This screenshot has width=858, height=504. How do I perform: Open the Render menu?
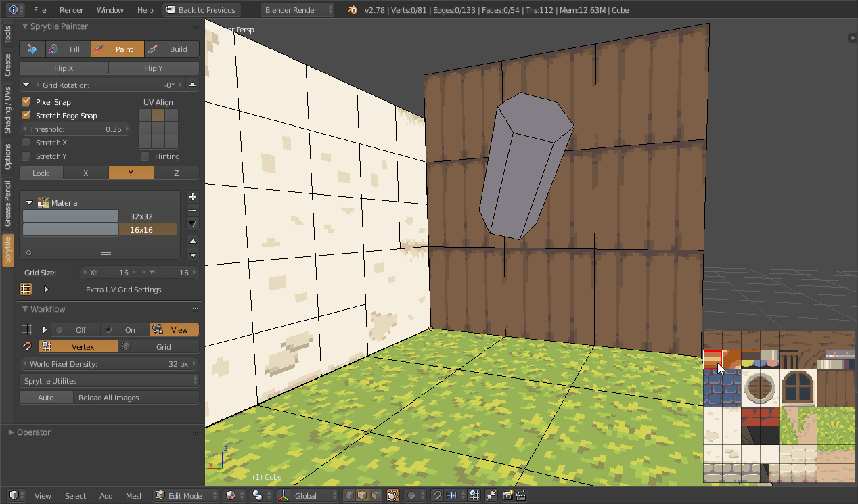coord(72,10)
